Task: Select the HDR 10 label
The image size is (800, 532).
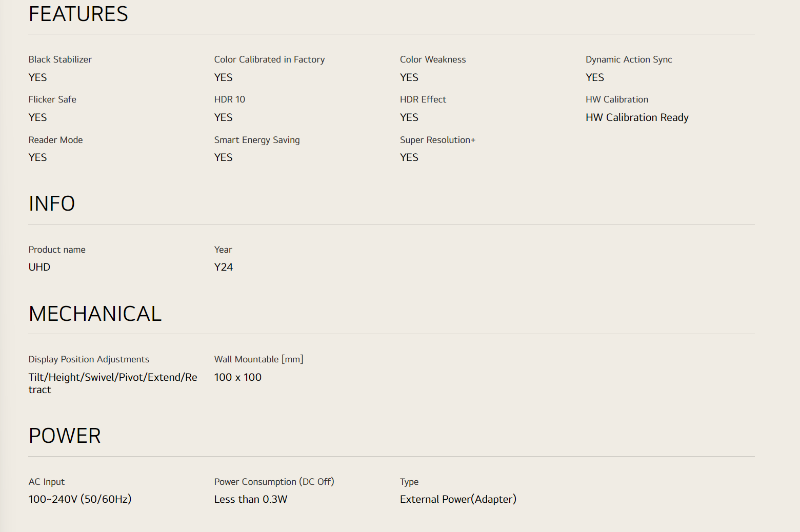Action: [x=230, y=99]
